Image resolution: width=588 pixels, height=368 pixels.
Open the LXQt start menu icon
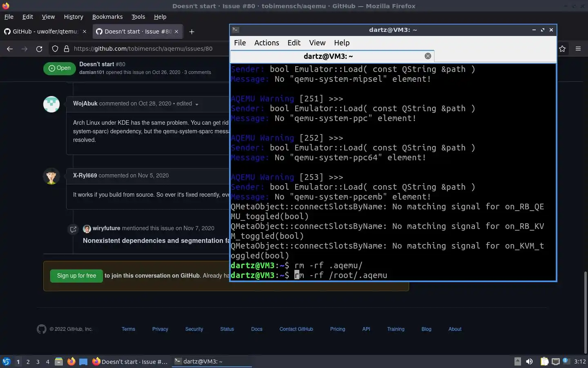pyautogui.click(x=6, y=361)
